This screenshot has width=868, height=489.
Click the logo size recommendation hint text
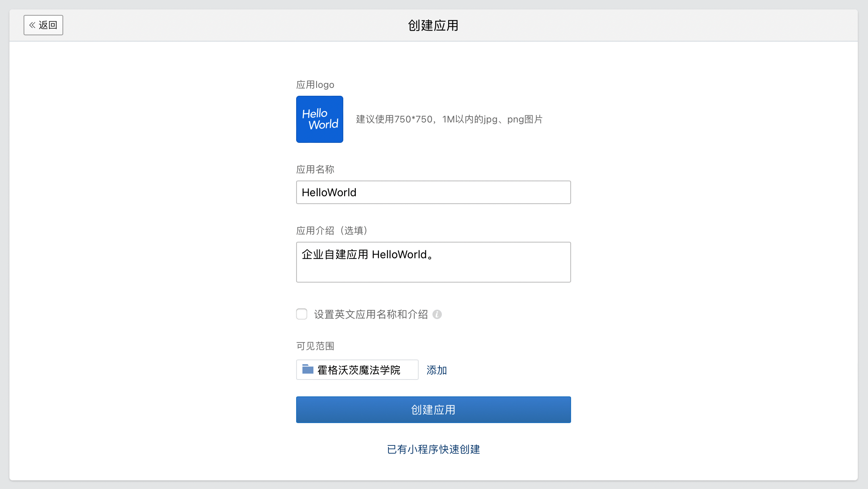449,119
